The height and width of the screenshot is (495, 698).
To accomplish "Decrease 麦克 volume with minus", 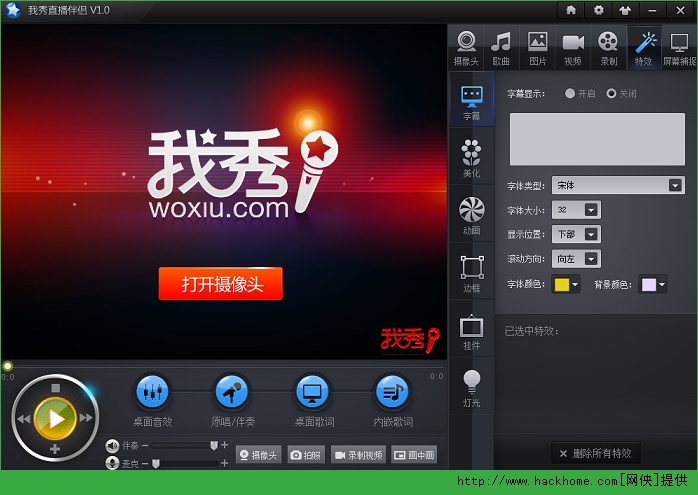I will tap(145, 463).
